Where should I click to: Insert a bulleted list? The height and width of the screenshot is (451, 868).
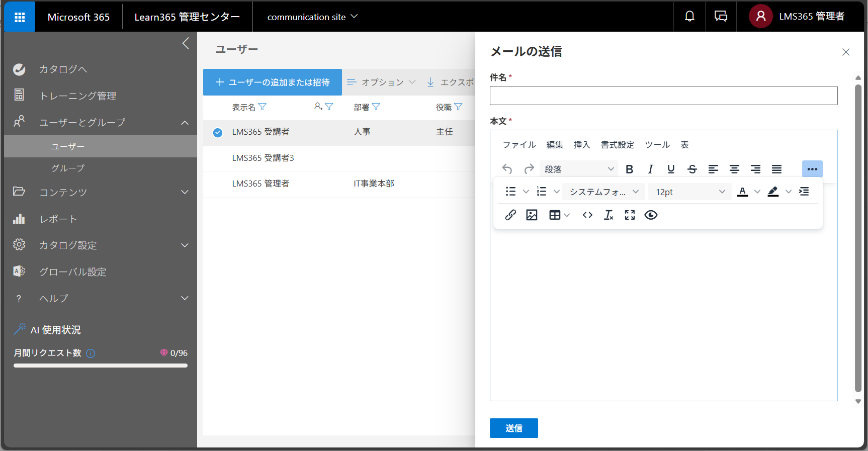(510, 192)
